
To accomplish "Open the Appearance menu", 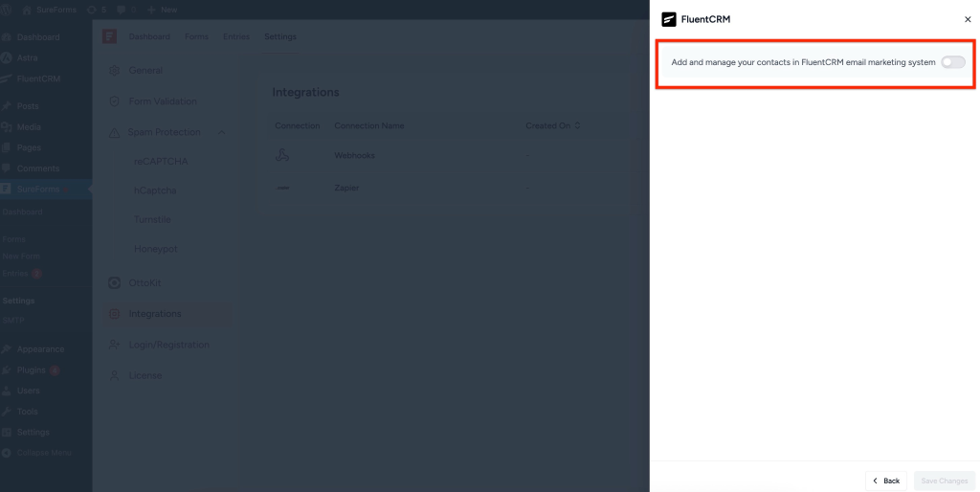I will tap(40, 349).
